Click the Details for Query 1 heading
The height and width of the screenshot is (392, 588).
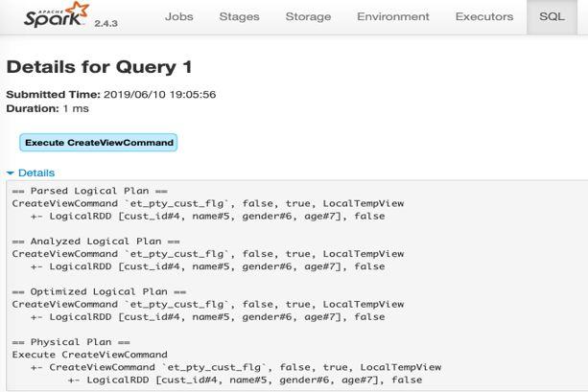coord(100,67)
